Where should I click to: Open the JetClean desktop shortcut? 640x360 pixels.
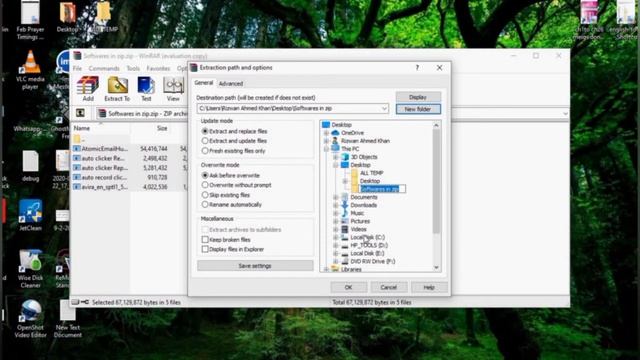(x=30, y=215)
